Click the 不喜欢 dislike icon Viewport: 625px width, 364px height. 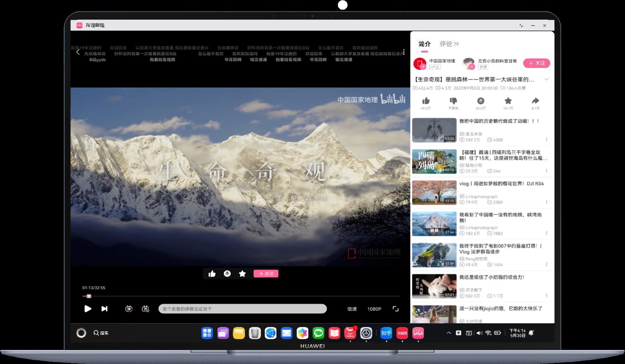(x=453, y=101)
